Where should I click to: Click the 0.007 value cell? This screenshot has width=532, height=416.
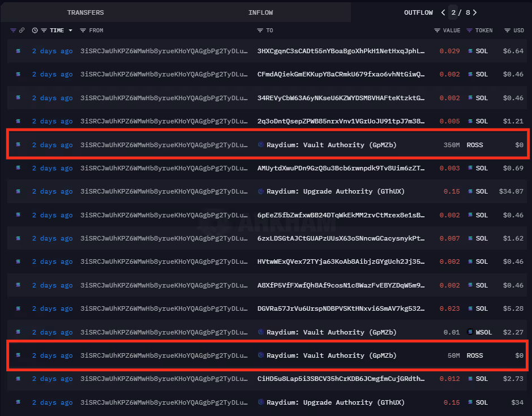coord(449,238)
